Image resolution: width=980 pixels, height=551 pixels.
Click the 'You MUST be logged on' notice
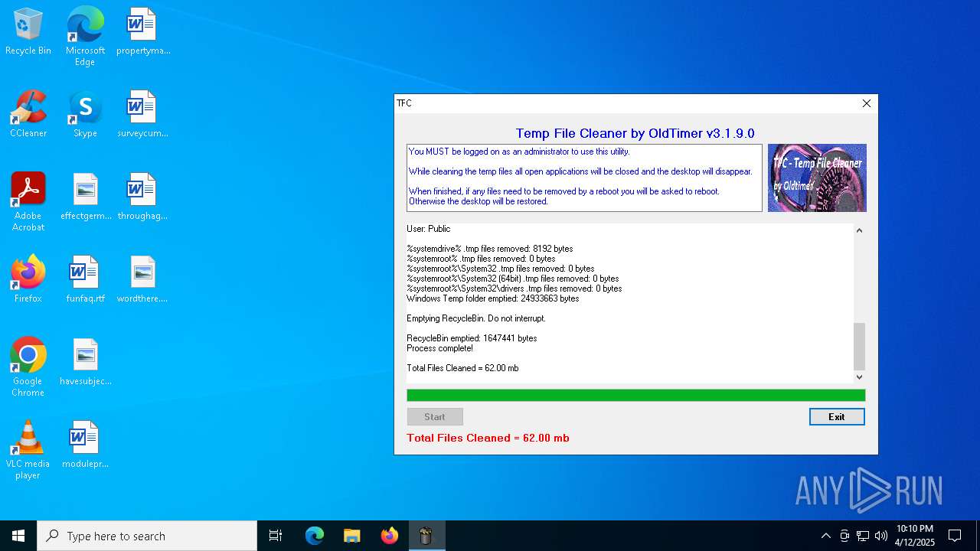tap(519, 152)
